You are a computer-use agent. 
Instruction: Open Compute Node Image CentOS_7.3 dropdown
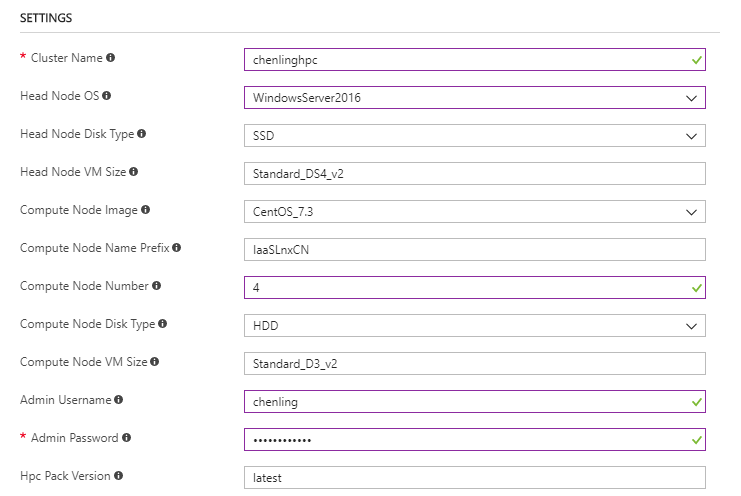(x=474, y=212)
